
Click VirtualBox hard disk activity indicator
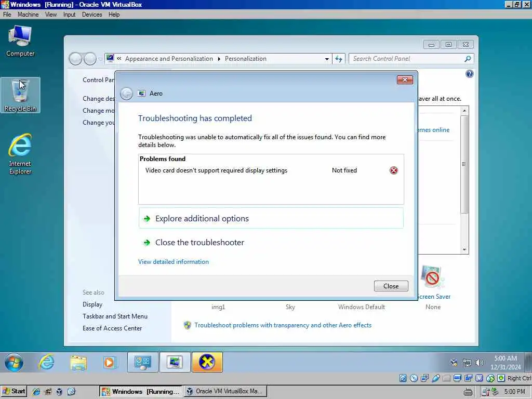coord(403,378)
